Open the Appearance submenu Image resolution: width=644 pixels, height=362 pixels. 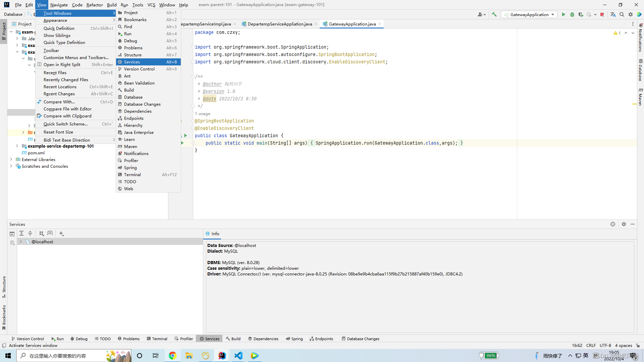coord(55,20)
